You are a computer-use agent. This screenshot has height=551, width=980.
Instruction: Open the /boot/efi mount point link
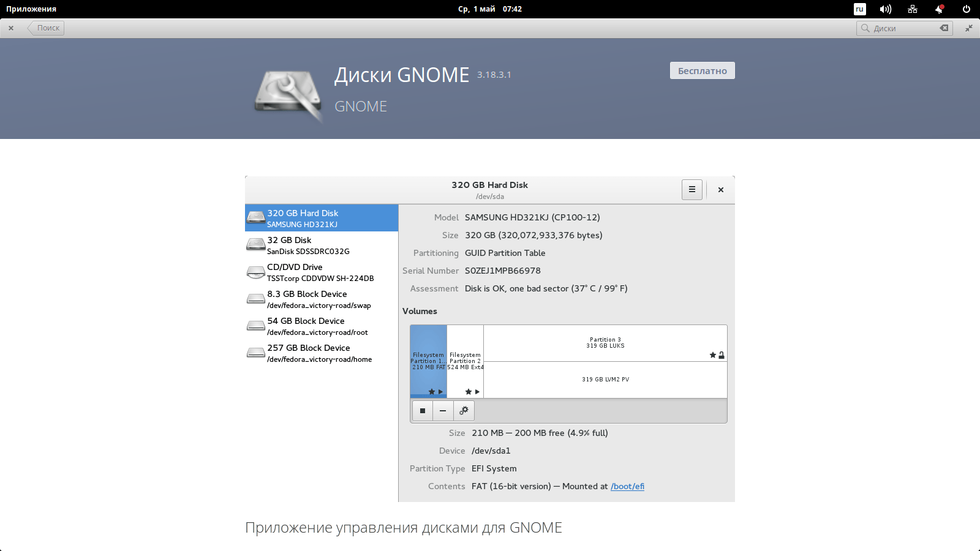(x=627, y=486)
